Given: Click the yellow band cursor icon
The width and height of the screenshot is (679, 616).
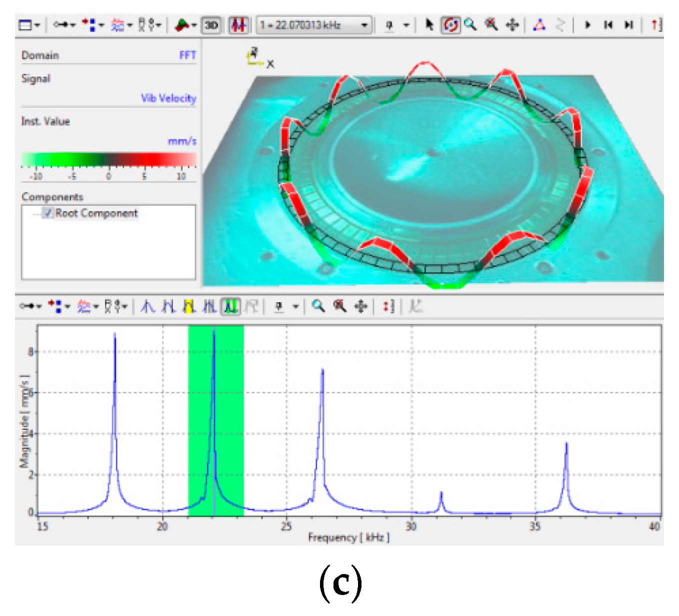Looking at the screenshot, I should (188, 306).
